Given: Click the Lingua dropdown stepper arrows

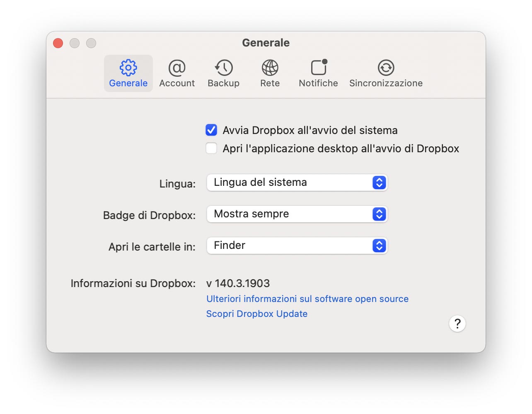Looking at the screenshot, I should [x=379, y=183].
